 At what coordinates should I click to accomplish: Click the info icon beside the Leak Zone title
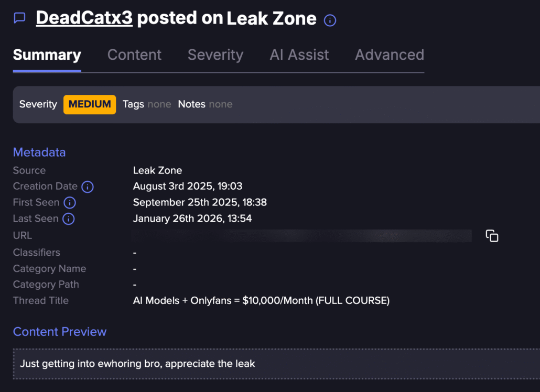tap(330, 20)
